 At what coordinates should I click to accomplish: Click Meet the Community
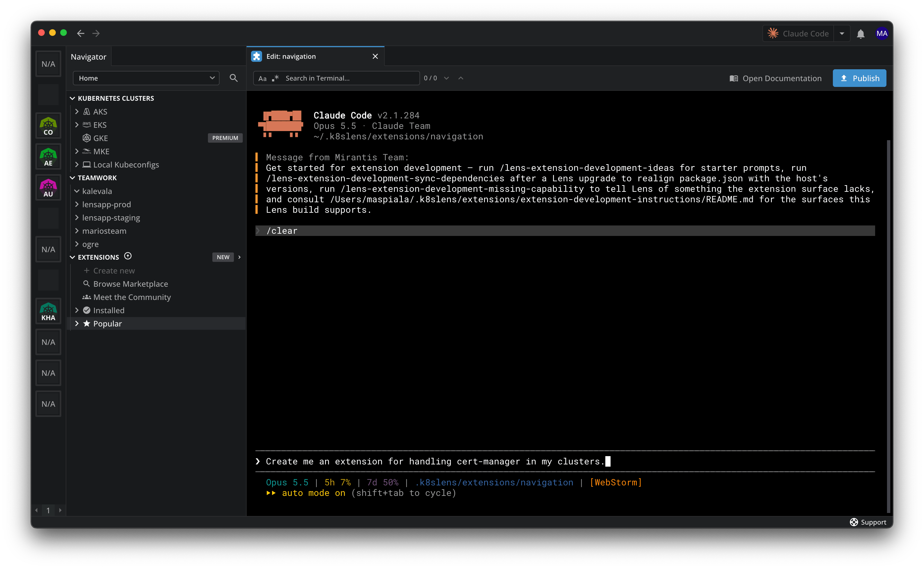coord(132,297)
